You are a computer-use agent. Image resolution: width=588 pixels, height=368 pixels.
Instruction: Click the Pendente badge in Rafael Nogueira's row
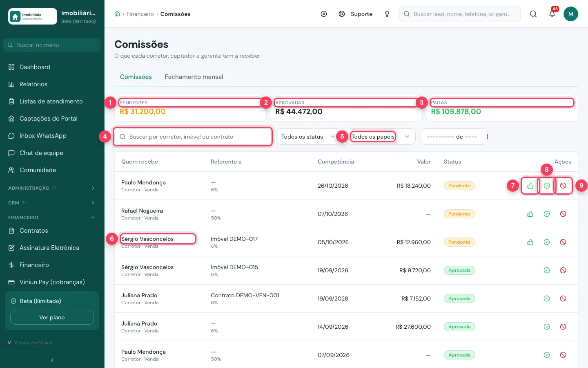point(459,214)
